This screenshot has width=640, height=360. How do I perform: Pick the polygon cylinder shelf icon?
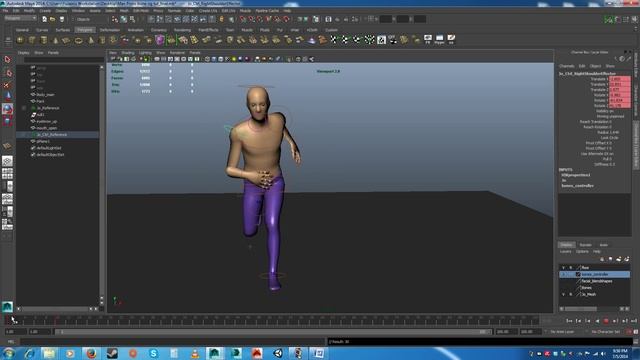click(44, 40)
